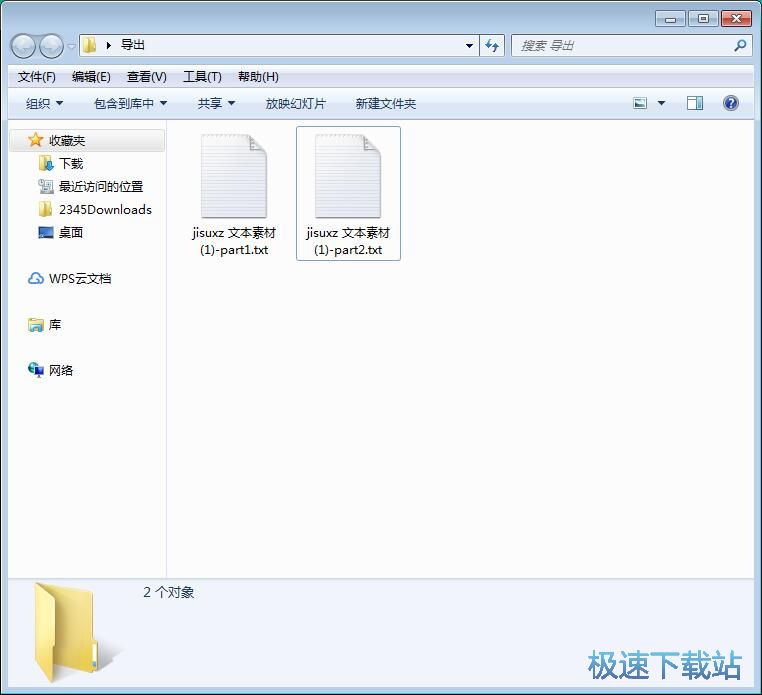Open recent pages dropdown beside navigation arrows

(71, 46)
